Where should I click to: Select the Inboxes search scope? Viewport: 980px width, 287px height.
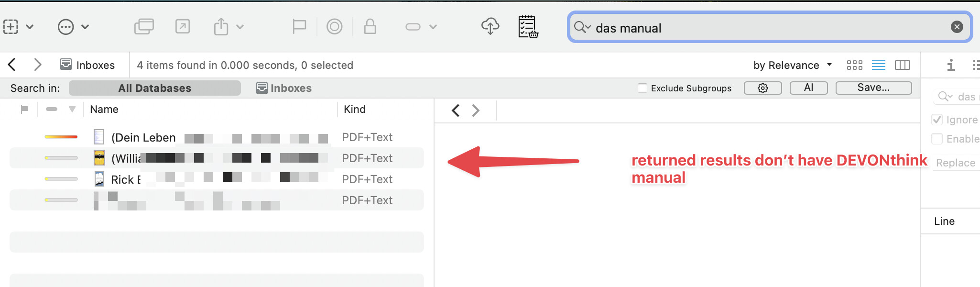(x=284, y=88)
